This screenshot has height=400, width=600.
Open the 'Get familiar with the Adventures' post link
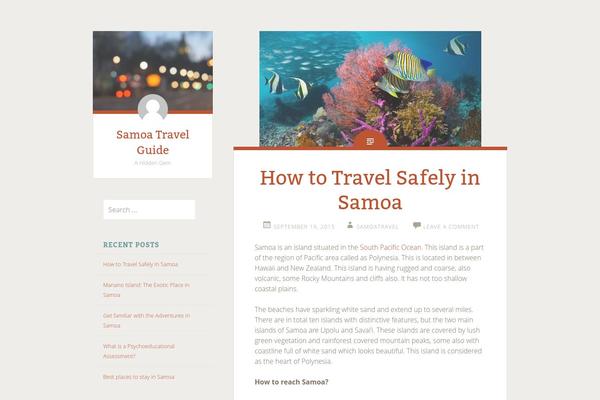pos(147,320)
